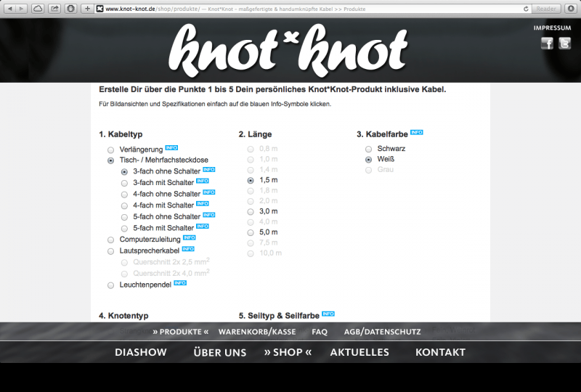Image resolution: width=581 pixels, height=392 pixels.
Task: Focus the Safari URL address field
Action: click(x=312, y=9)
